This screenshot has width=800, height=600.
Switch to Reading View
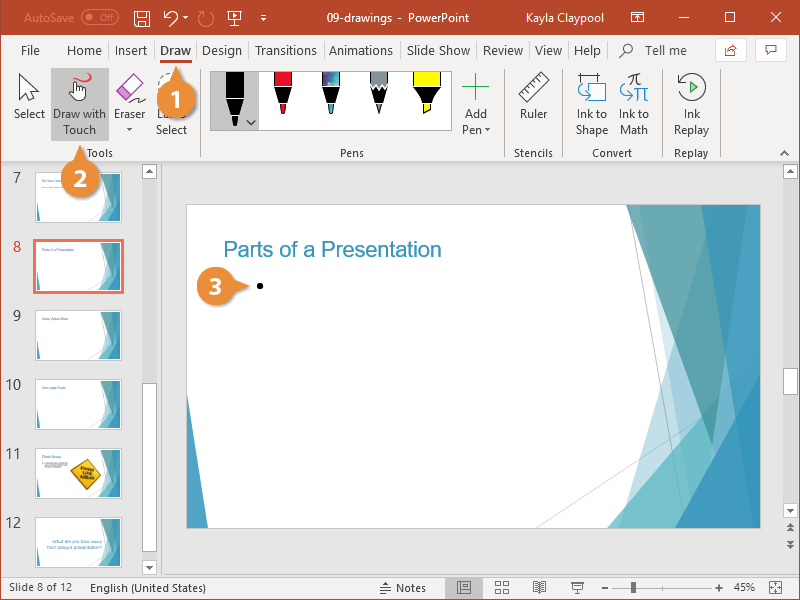click(539, 588)
